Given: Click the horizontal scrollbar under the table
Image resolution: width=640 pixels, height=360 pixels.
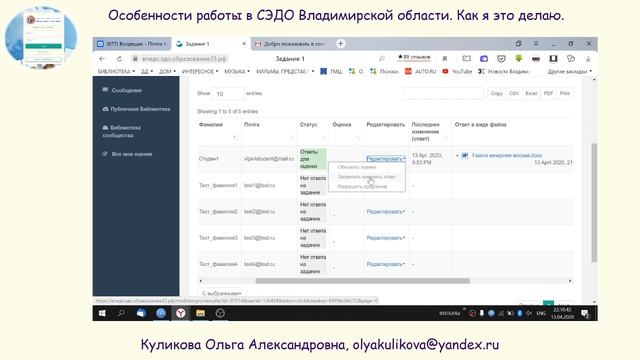Looking at the screenshot, I should tap(362, 281).
